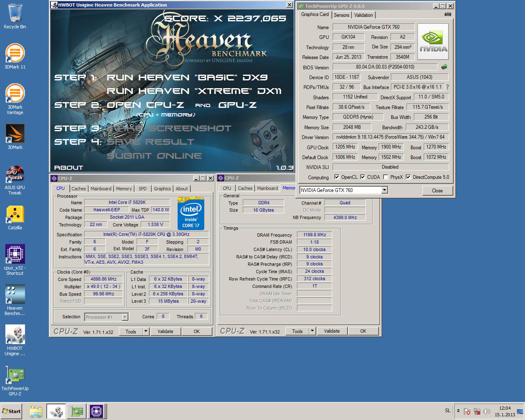This screenshot has height=420, width=525.
Task: Launch the 3DMark Vantage desktop shortcut
Action: coord(15,99)
